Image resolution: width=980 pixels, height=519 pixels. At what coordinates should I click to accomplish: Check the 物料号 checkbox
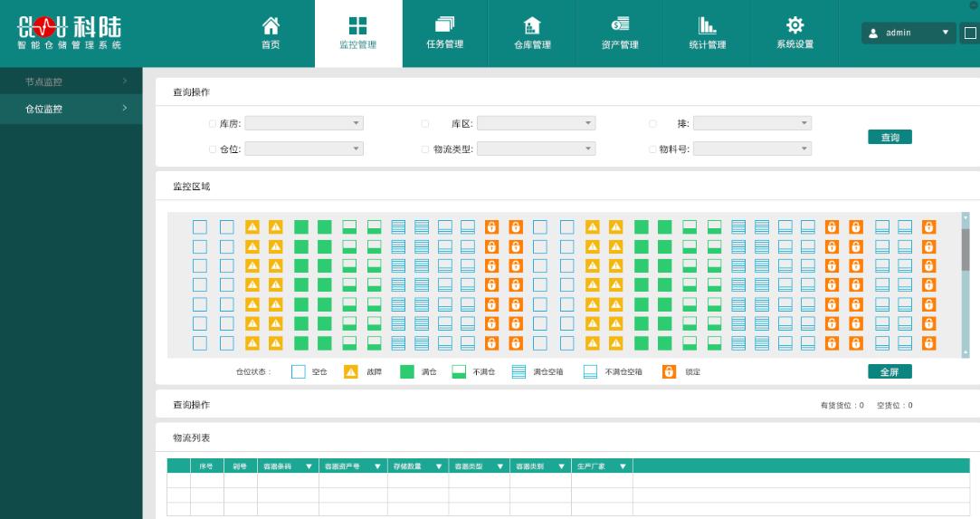point(652,149)
